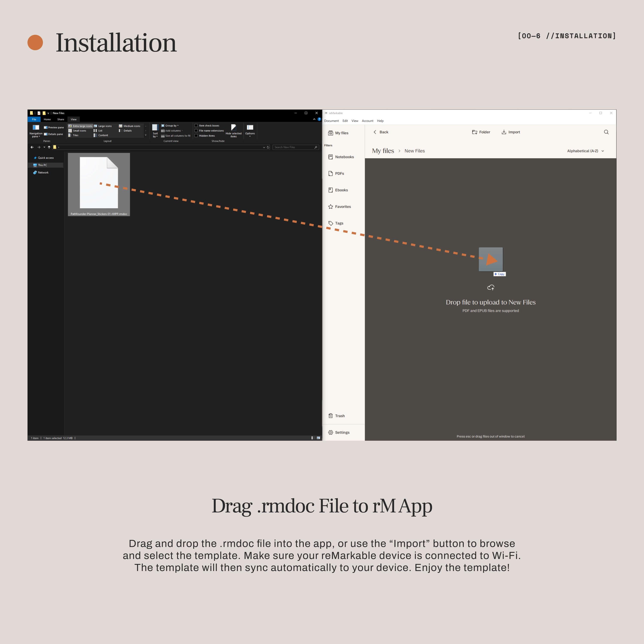Open Group by dropdown in Explorer
The height and width of the screenshot is (644, 644).
170,126
